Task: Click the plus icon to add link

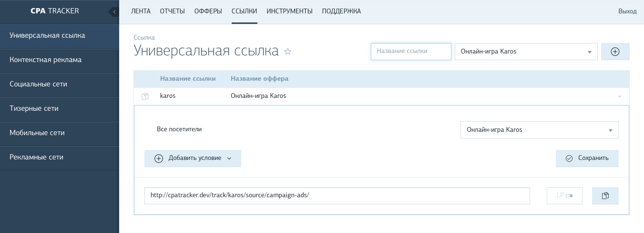Action: tap(615, 52)
